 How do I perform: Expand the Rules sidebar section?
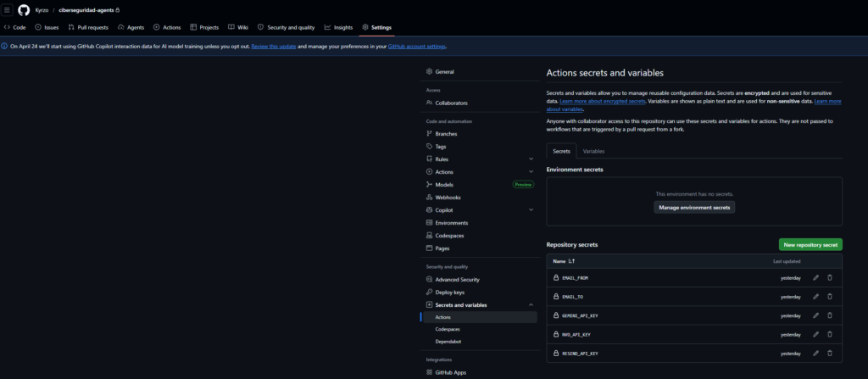tap(531, 159)
